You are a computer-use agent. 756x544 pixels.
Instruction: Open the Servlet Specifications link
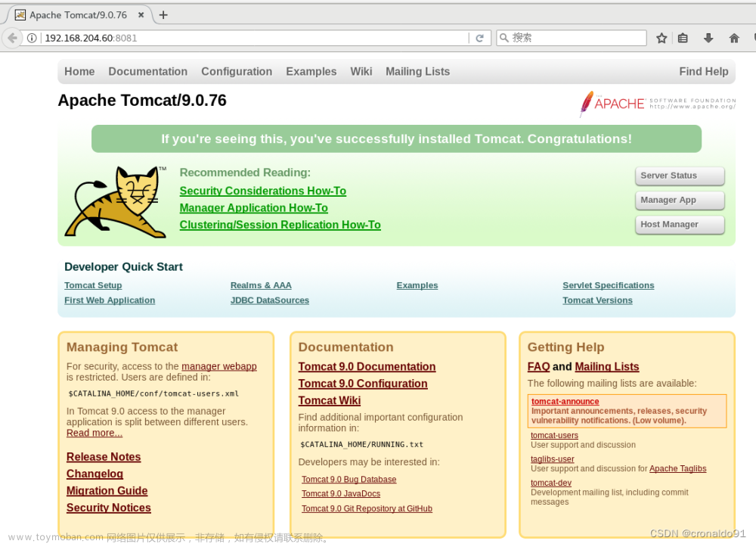(608, 285)
